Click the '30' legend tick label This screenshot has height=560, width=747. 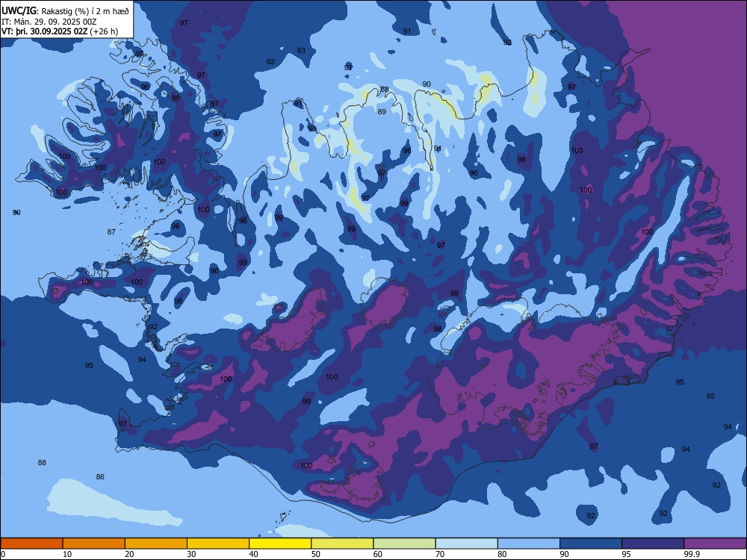coord(191,554)
